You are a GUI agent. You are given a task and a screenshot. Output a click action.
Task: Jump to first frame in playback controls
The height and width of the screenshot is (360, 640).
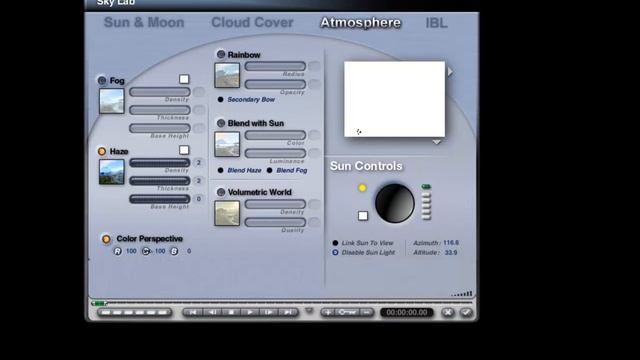click(192, 312)
